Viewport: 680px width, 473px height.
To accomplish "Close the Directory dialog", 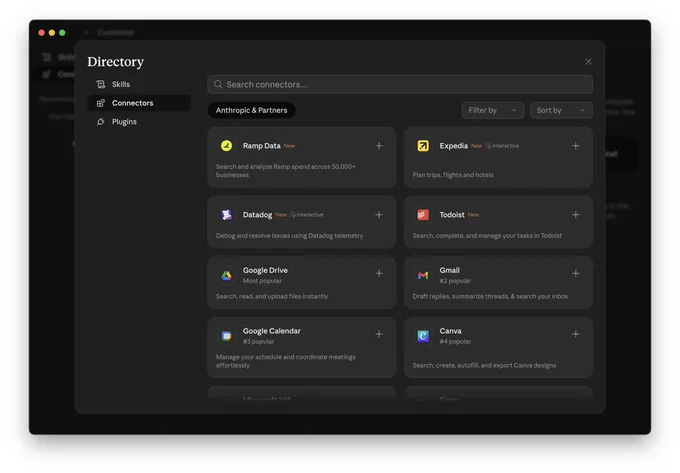I will point(588,62).
